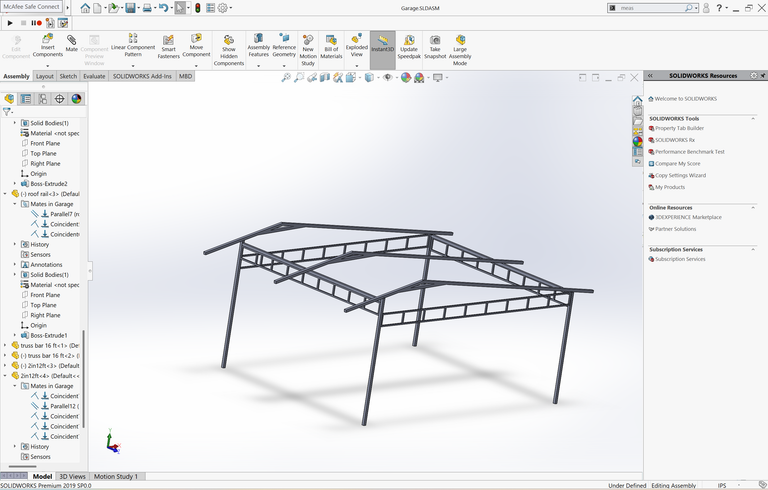Toggle Instant3D mode

coord(383,50)
